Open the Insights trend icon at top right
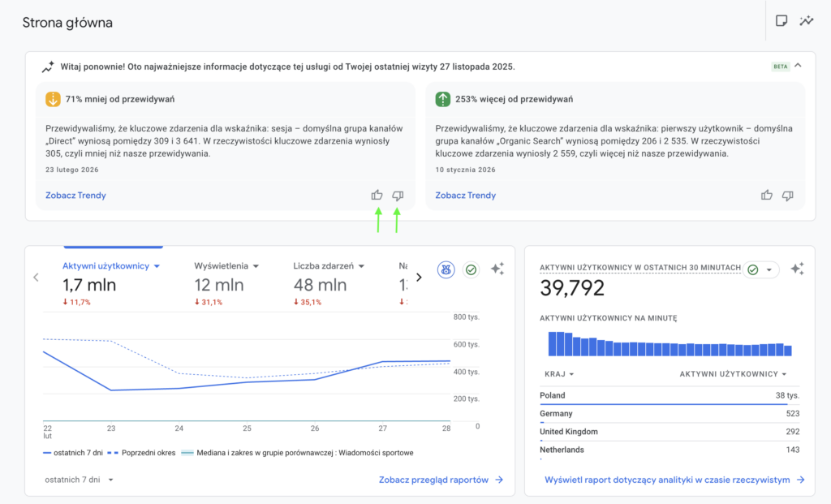This screenshot has width=831, height=504. [806, 21]
